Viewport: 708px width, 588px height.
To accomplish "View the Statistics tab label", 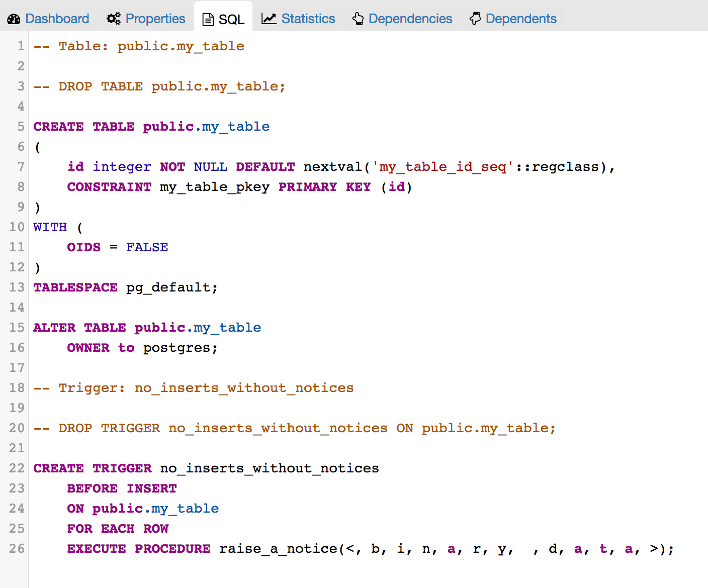I will click(308, 19).
